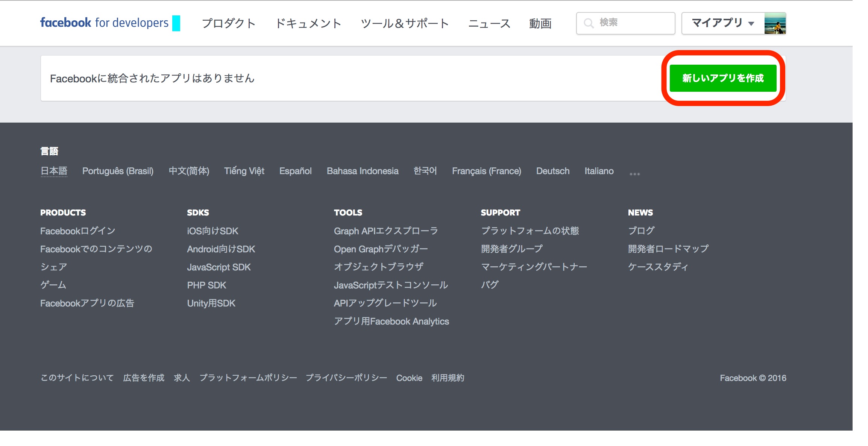This screenshot has width=868, height=446.
Task: Go to the ニュース page
Action: (489, 23)
